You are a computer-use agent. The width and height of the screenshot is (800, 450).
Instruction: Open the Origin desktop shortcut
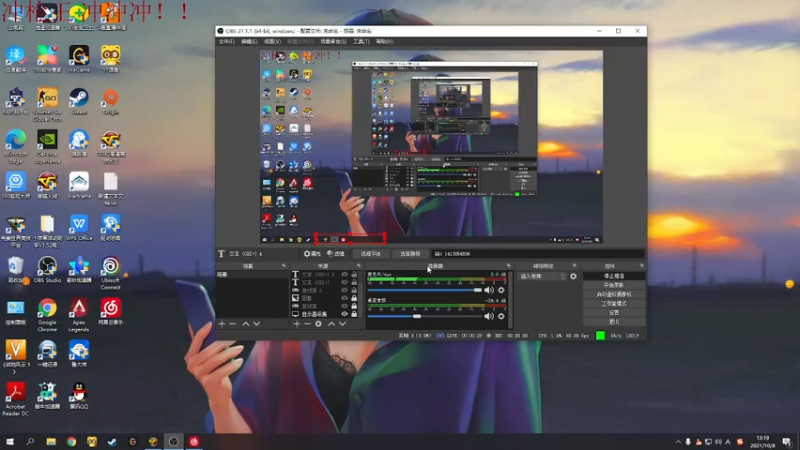[x=111, y=101]
